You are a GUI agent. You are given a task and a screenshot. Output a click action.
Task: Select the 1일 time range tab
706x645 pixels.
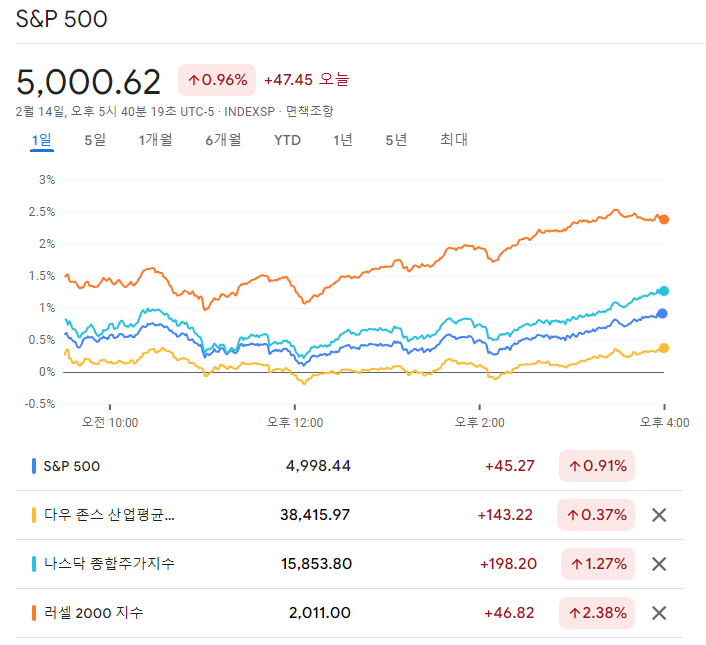[x=41, y=140]
